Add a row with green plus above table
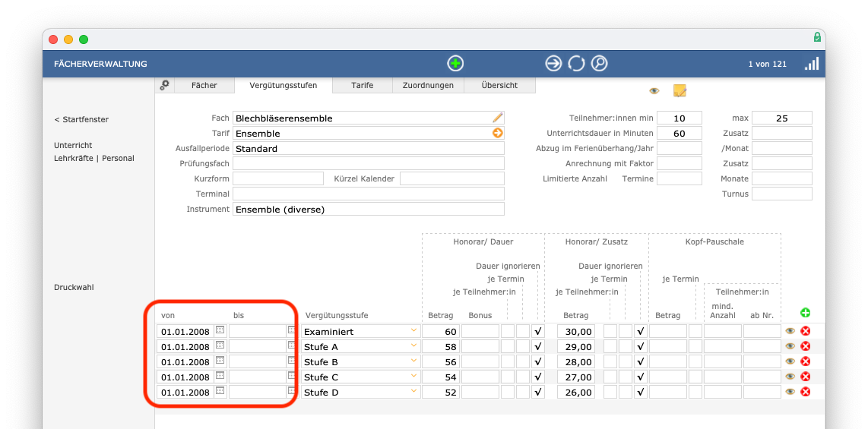The width and height of the screenshot is (868, 429). coord(806,313)
